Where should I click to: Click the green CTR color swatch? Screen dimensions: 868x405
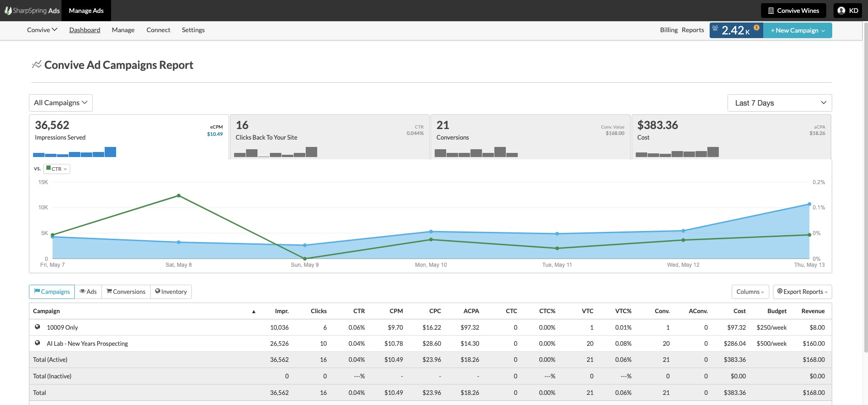click(49, 169)
